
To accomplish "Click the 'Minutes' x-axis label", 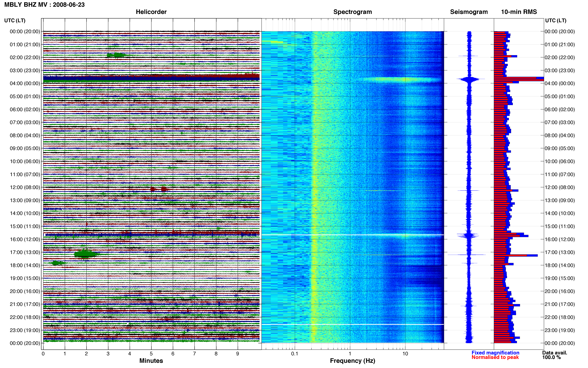I will click(151, 361).
